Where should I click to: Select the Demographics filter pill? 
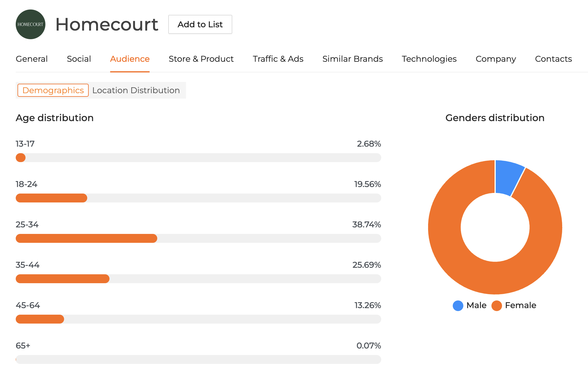(53, 90)
